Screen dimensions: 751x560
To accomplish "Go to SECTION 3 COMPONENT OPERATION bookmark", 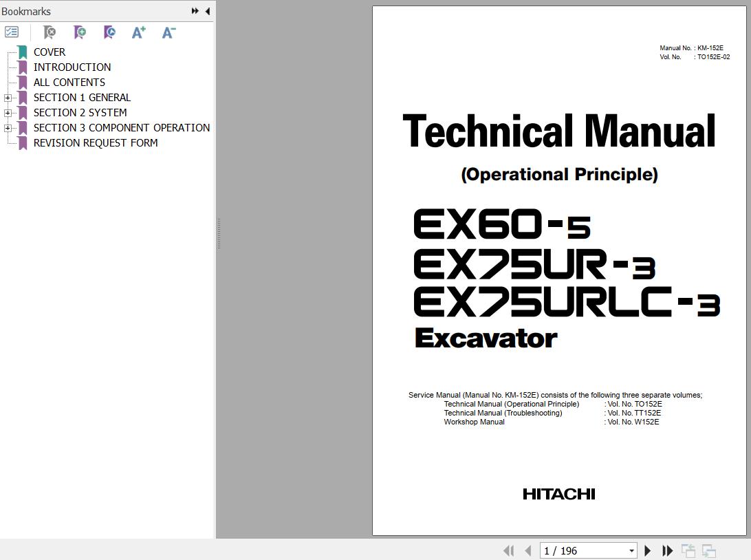I will point(122,128).
